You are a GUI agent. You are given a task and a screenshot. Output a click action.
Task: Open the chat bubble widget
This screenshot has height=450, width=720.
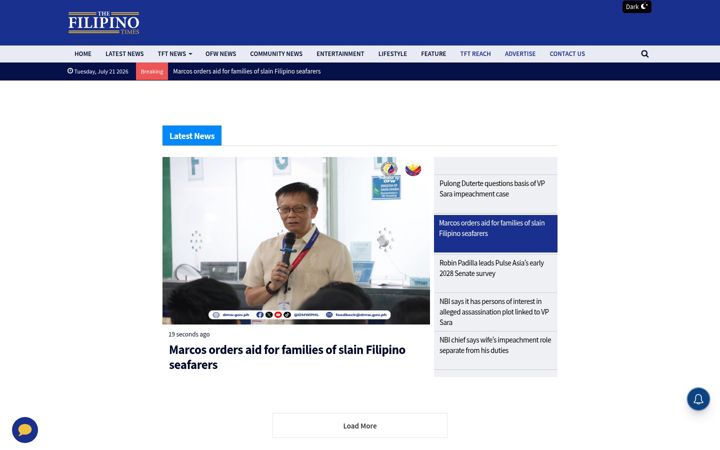click(x=25, y=430)
